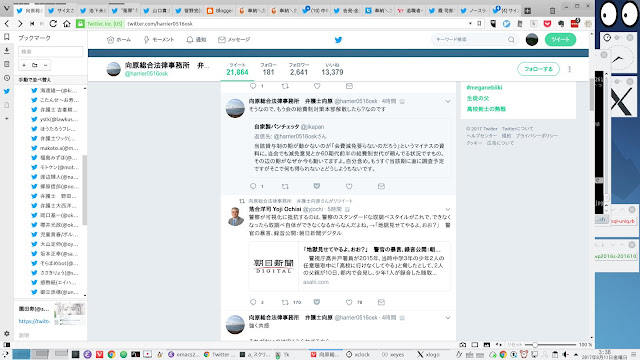Open profile more options three-dot menu
The height and width of the screenshot is (360, 640).
pos(569,69)
